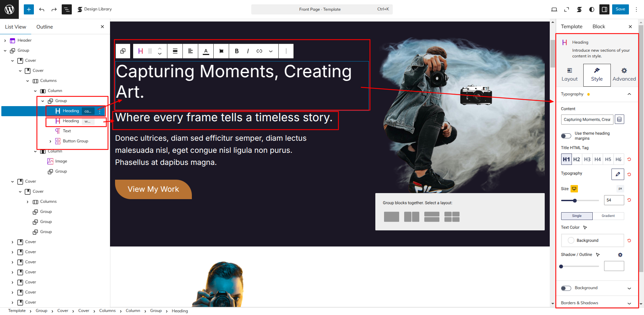Toggle the Settings sidebar panel icon

(x=604, y=9)
